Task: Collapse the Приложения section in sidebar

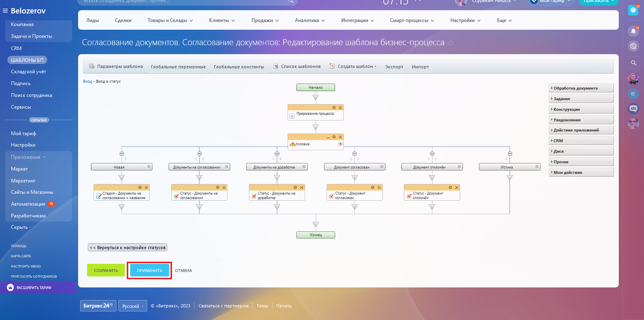Action: [28, 157]
